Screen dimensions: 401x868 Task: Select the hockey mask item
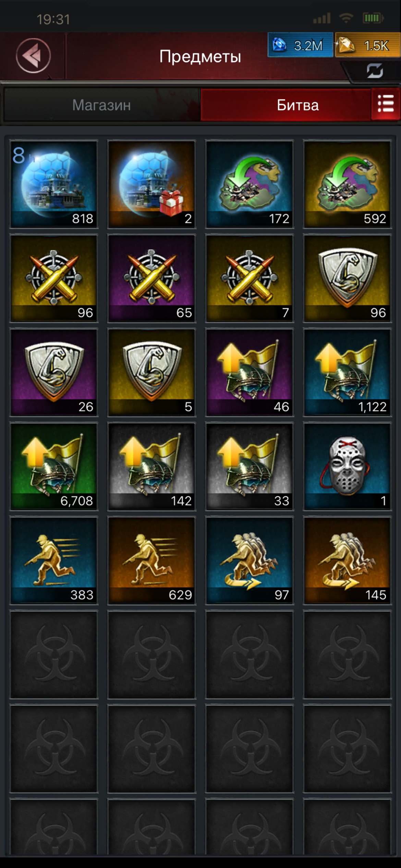[x=347, y=467]
